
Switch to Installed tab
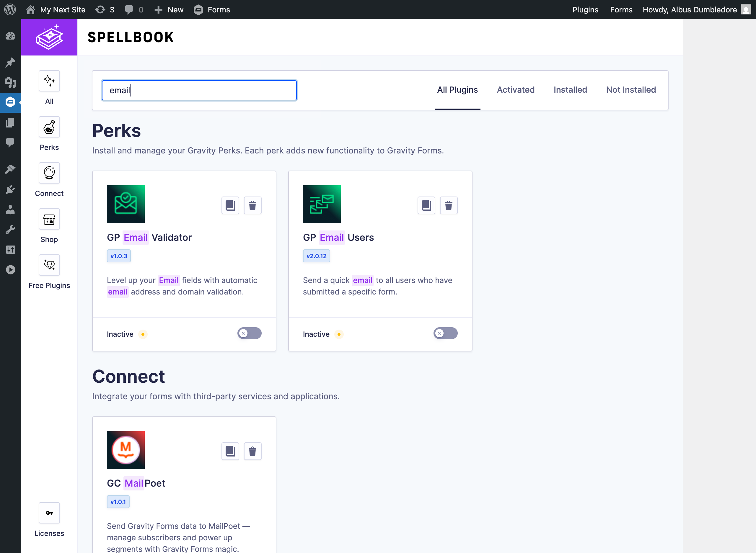[570, 90]
